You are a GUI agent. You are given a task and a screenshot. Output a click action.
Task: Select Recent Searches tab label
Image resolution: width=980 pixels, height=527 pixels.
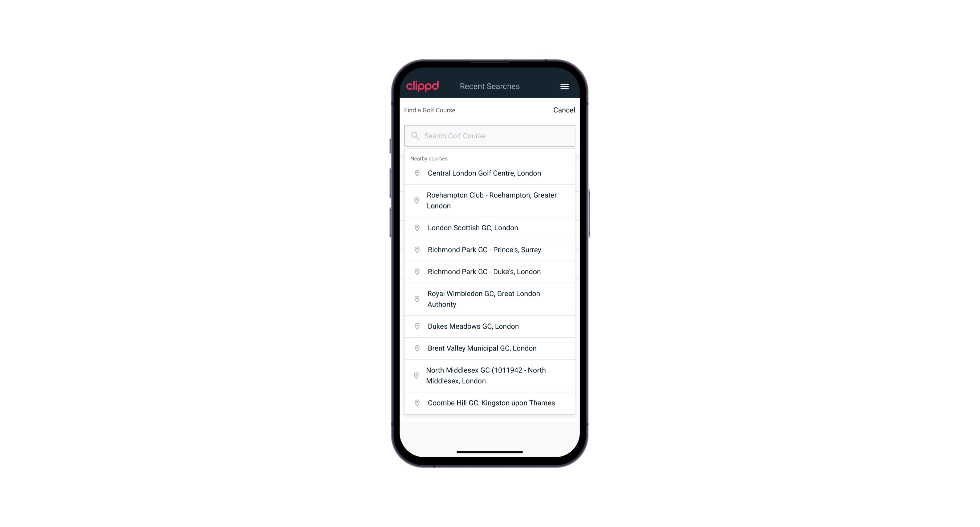click(x=489, y=86)
